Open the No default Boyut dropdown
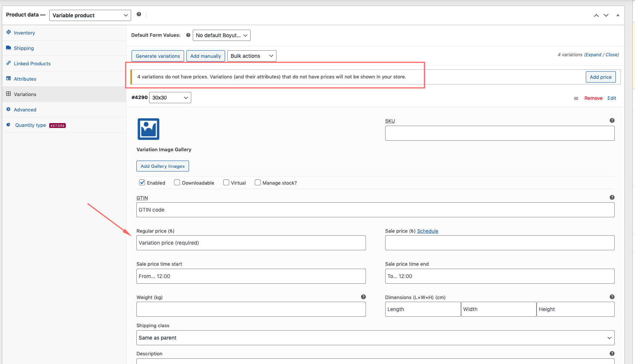635x364 pixels. [x=222, y=35]
